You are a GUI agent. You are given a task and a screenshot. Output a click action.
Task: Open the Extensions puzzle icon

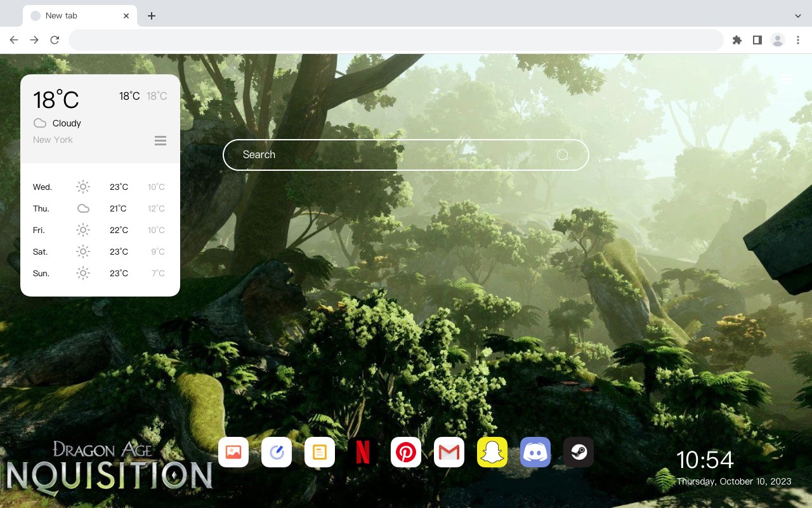pyautogui.click(x=737, y=40)
